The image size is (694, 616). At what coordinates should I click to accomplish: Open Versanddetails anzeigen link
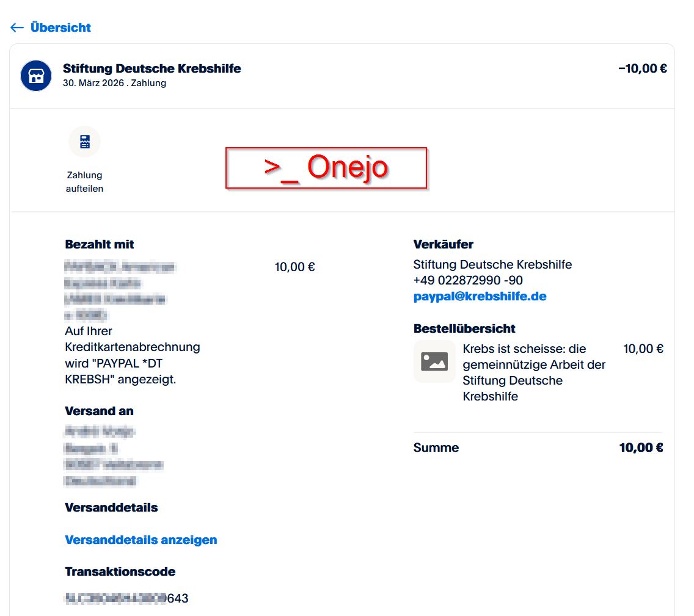tap(141, 540)
